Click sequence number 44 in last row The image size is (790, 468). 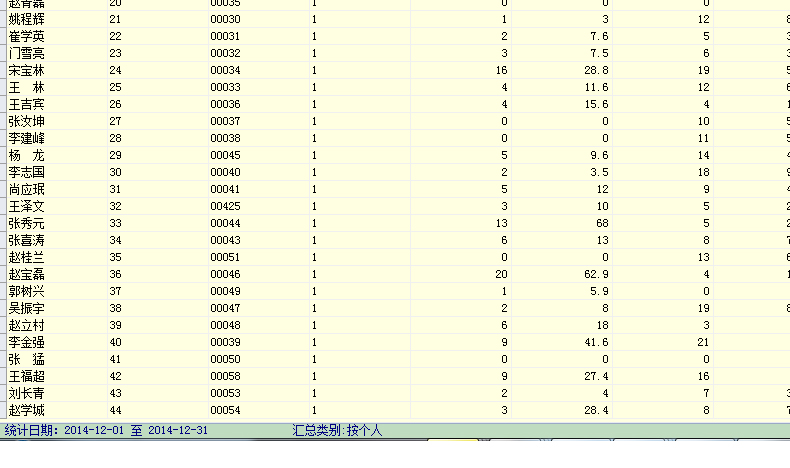click(115, 410)
